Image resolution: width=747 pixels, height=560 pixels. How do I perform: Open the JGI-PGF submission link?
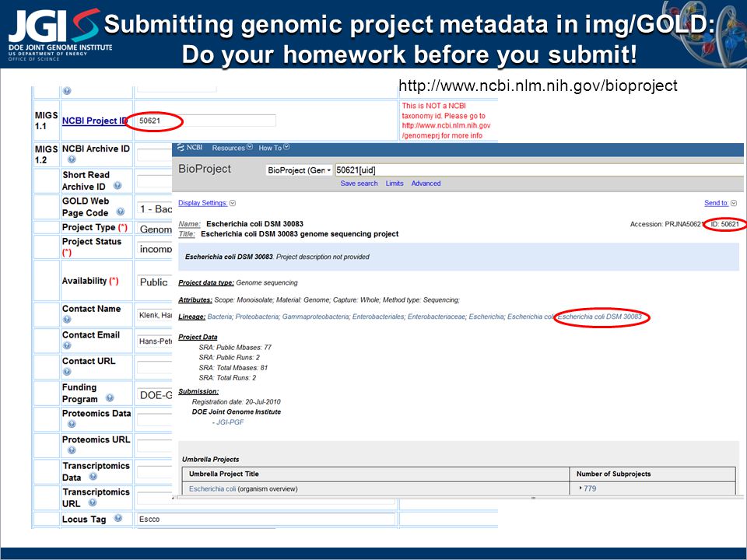click(230, 422)
